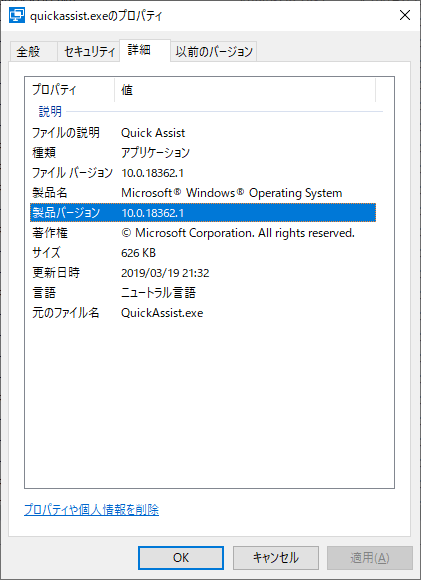Select the 更新日時 row
Image resolution: width=421 pixels, height=580 pixels.
tap(203, 273)
